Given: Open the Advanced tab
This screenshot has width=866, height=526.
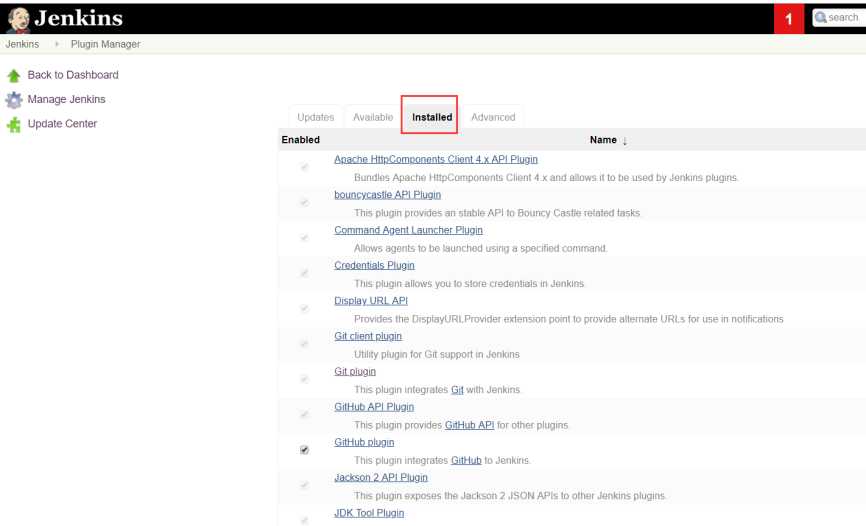Looking at the screenshot, I should (493, 117).
